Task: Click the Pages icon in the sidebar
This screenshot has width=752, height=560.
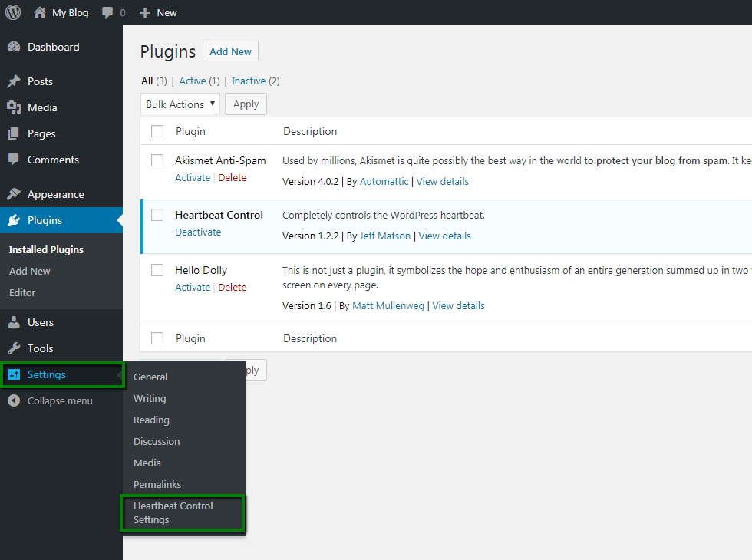Action: click(x=14, y=133)
